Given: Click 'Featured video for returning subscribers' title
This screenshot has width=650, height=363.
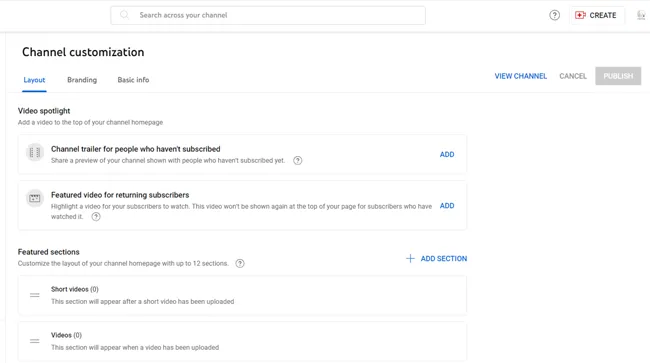Looking at the screenshot, I should point(120,195).
